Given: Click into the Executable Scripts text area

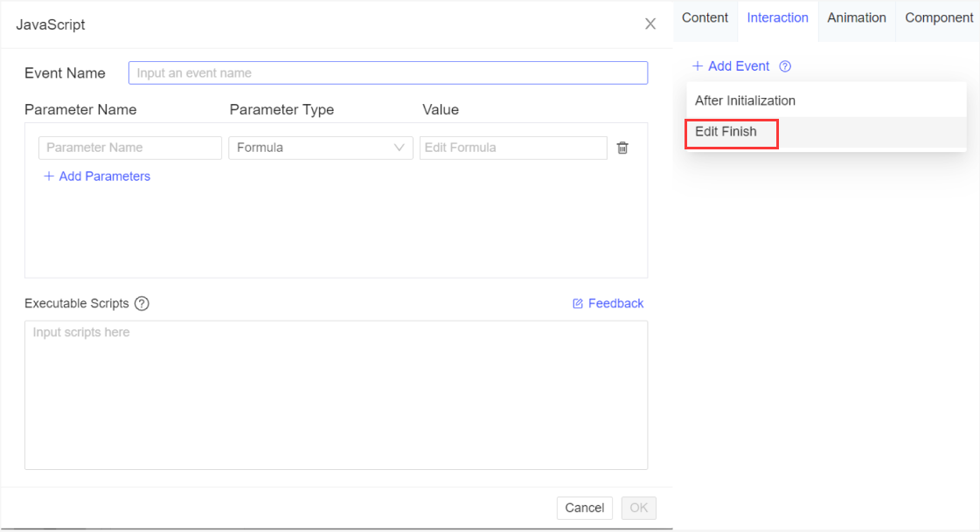Looking at the screenshot, I should coord(337,395).
